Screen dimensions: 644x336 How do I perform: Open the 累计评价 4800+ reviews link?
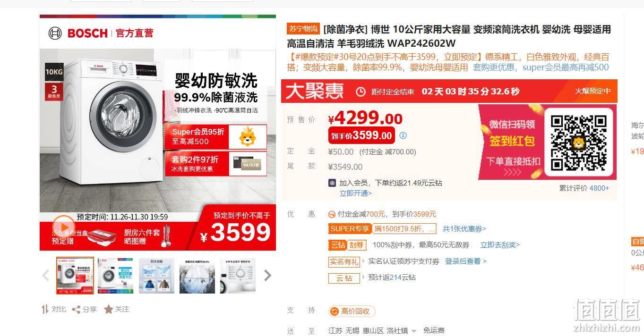click(x=584, y=188)
